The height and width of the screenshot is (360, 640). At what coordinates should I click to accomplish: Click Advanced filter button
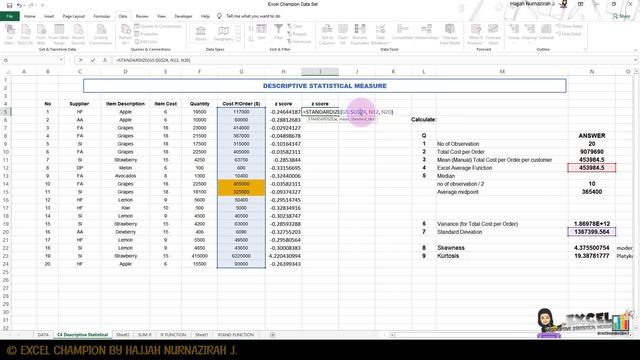click(x=299, y=42)
